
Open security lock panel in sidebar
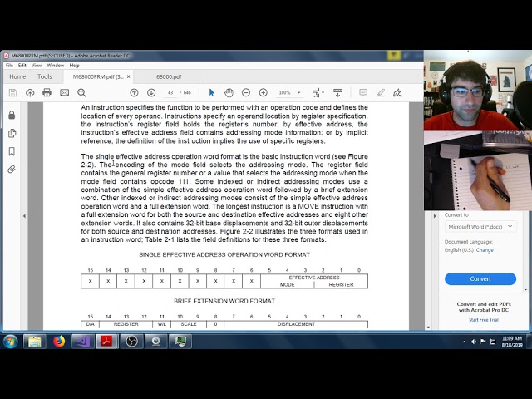pyautogui.click(x=12, y=115)
